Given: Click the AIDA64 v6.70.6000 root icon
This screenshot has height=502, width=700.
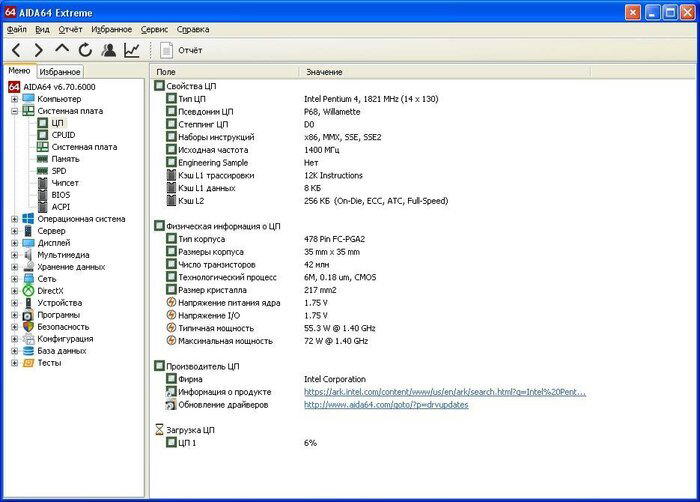Looking at the screenshot, I should 14,87.
